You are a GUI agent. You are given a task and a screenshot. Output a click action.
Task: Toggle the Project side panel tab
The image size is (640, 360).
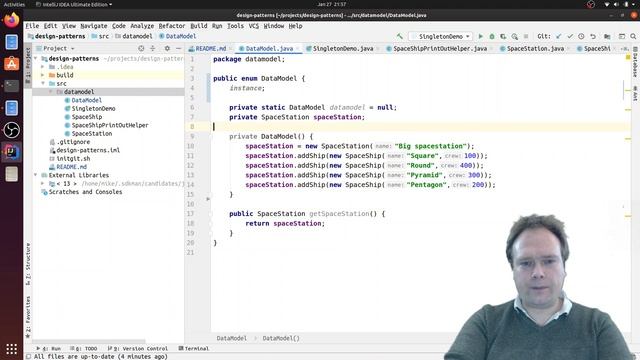click(28, 65)
